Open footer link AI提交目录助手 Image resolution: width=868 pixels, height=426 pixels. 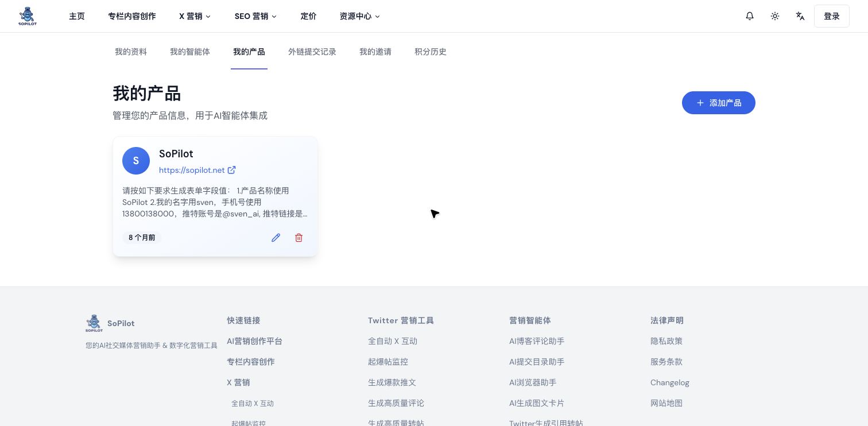pyautogui.click(x=537, y=362)
